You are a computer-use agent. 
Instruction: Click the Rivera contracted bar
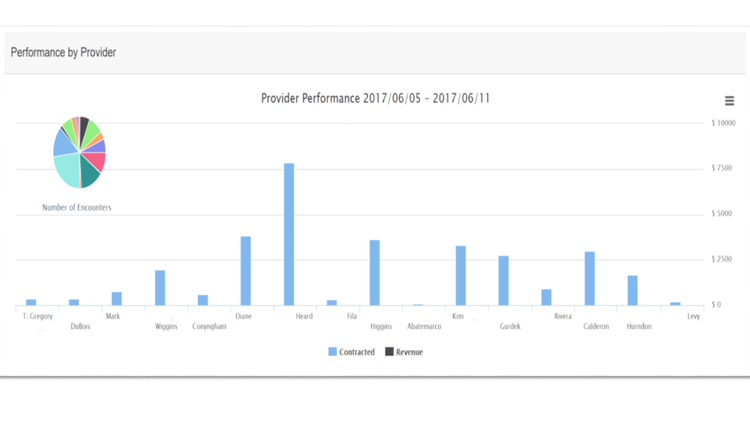547,297
